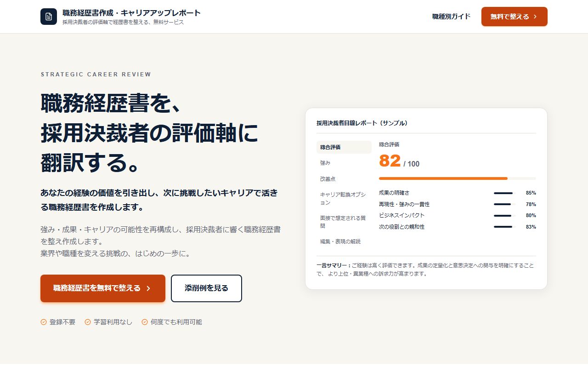Select the 改善点 tab
The image size is (588, 368).
coord(344,179)
